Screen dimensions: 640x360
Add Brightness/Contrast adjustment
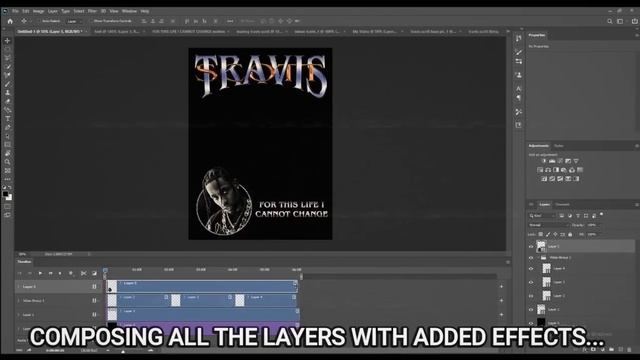tap(544, 161)
